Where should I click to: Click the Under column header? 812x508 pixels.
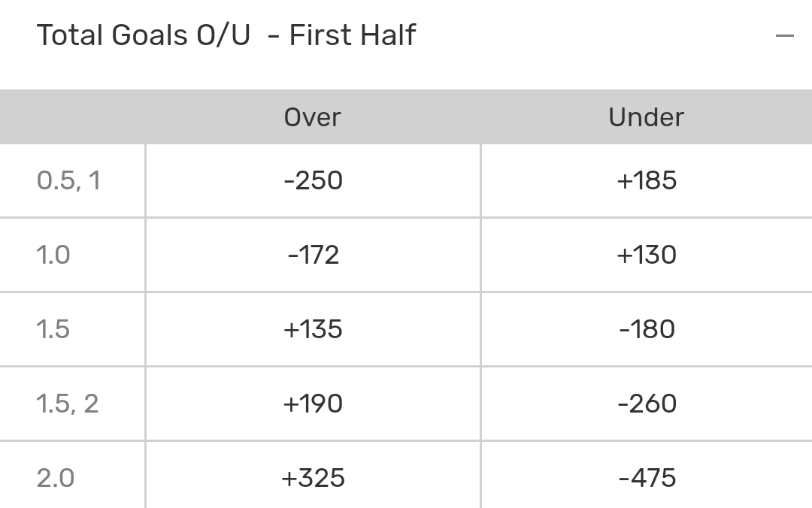tap(647, 117)
